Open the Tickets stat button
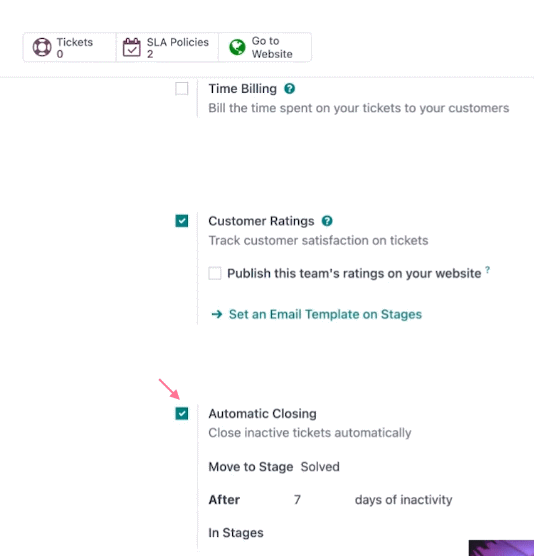The image size is (534, 556). [69, 47]
